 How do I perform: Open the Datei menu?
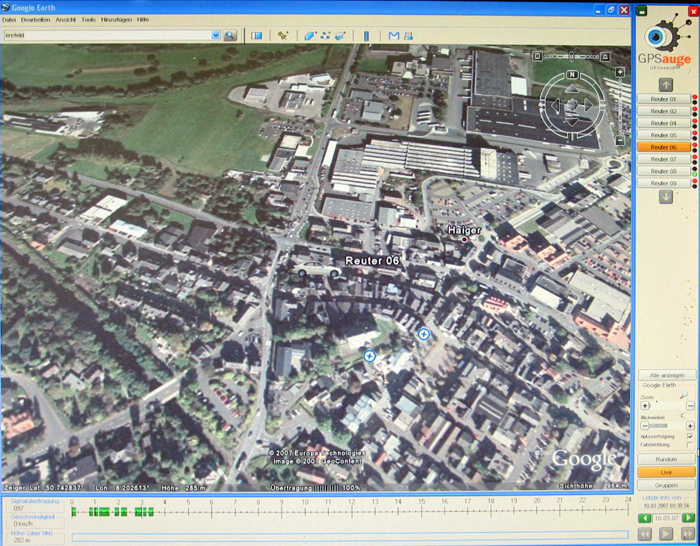pos(9,19)
